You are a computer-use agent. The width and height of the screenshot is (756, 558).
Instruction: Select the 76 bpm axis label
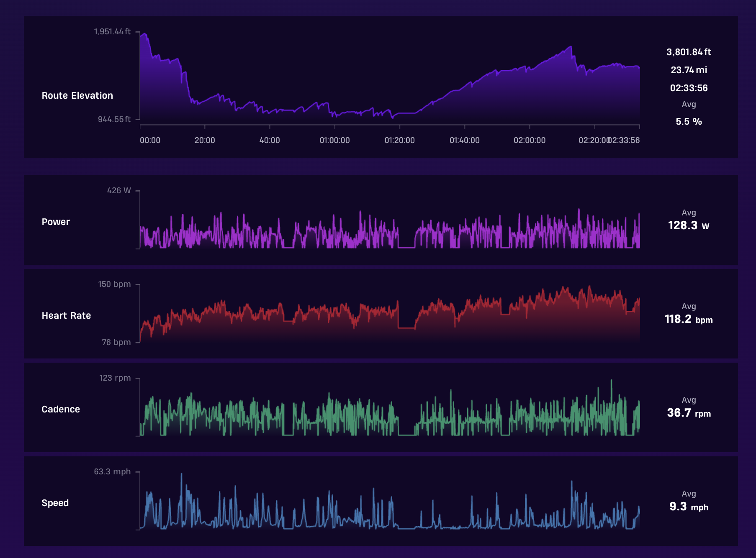pyautogui.click(x=116, y=343)
